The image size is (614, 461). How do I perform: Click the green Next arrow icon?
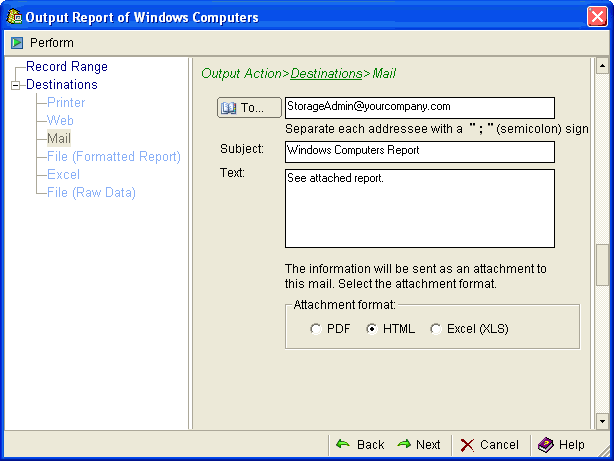[404, 444]
